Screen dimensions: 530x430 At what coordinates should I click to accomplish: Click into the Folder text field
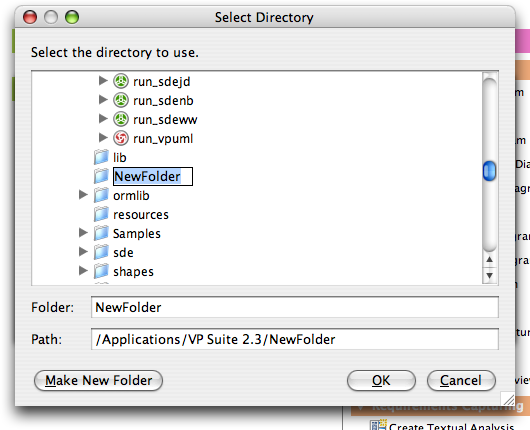point(295,307)
